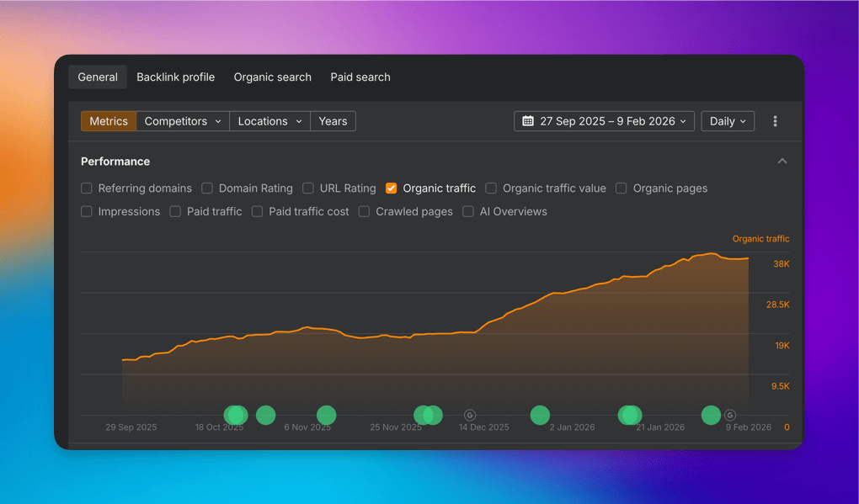Enable the Domain Rating checkbox
859x504 pixels.
pos(207,188)
